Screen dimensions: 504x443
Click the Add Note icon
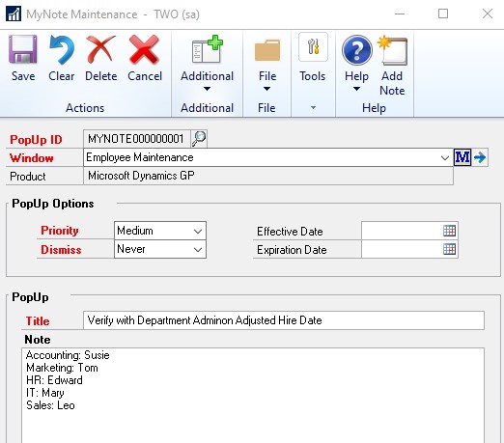(x=392, y=50)
